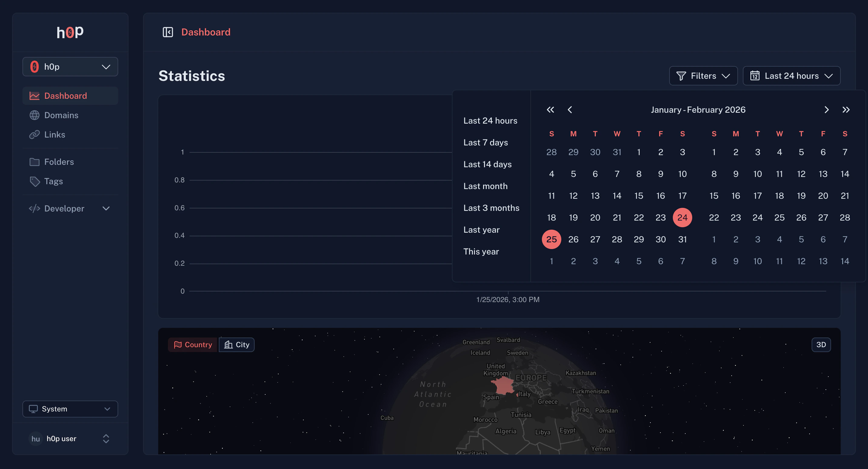
Task: Open the h0p workspace switcher
Action: click(70, 67)
